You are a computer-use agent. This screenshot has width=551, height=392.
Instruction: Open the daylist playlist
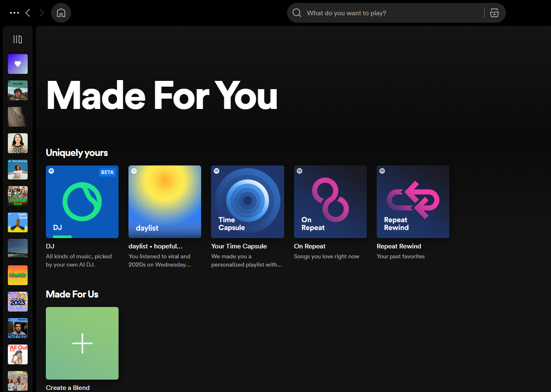coord(164,202)
